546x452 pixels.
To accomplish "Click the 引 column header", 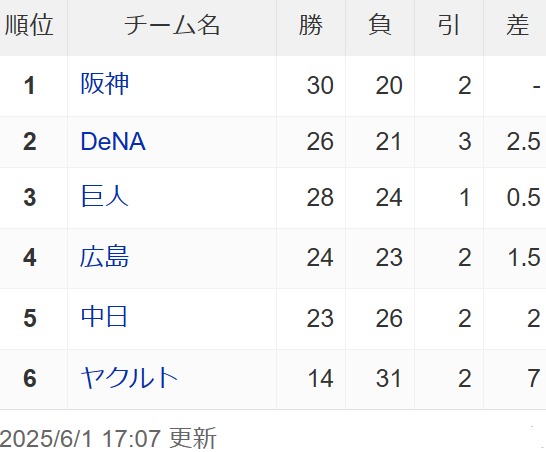I will [x=448, y=25].
